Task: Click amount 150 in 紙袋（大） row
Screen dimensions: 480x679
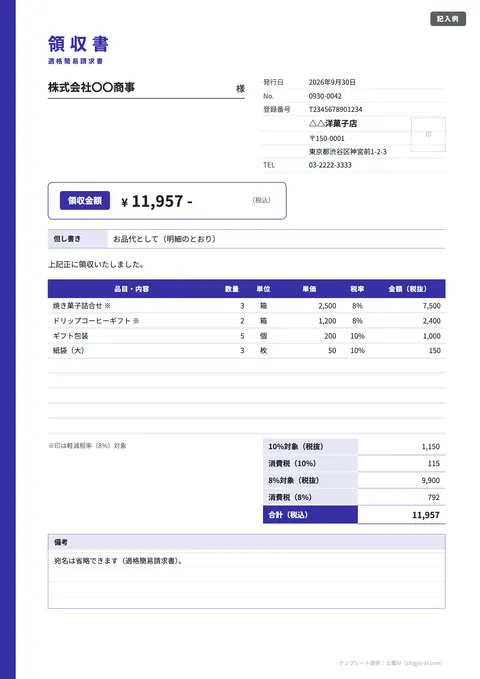Action: coord(435,350)
